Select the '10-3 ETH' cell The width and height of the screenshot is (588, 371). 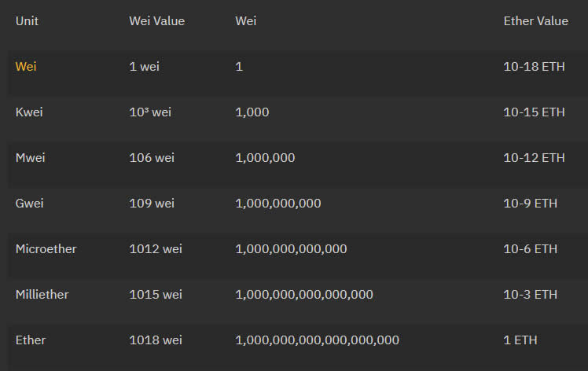click(x=530, y=295)
